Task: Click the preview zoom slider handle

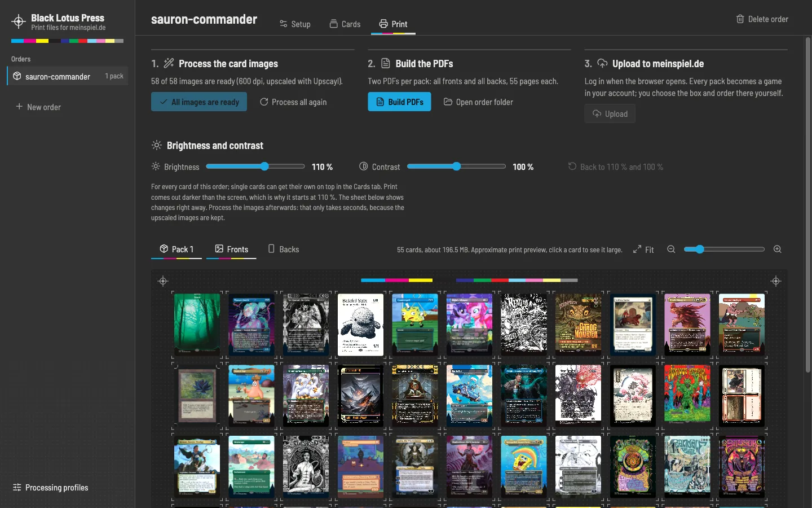Action: (x=700, y=249)
